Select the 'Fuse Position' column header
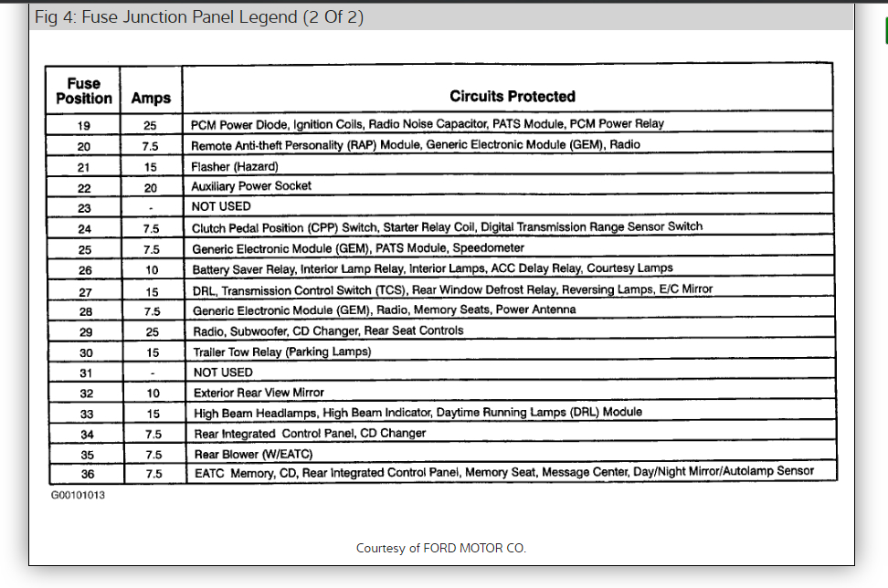The image size is (888, 588). pyautogui.click(x=84, y=90)
